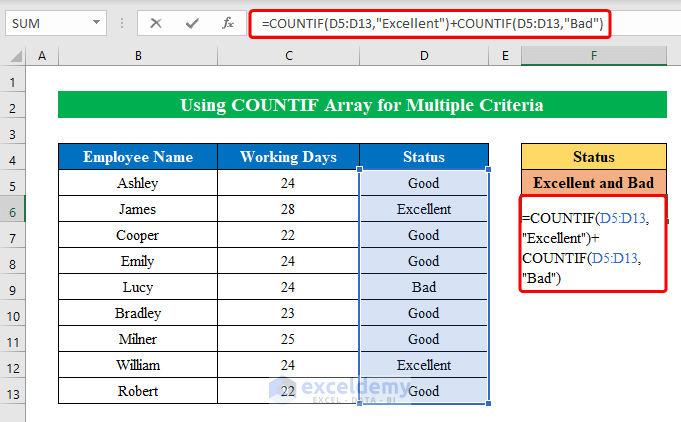The image size is (681, 422).
Task: Select column A header
Action: pos(42,56)
